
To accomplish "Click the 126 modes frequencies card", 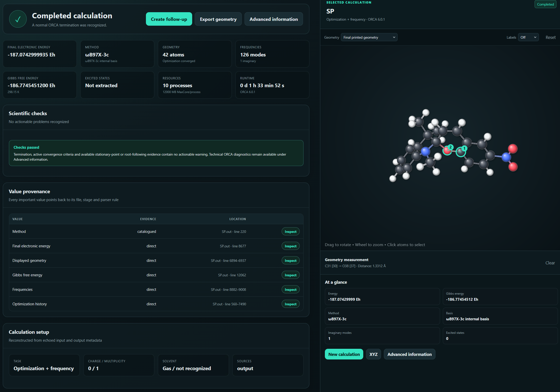I will point(272,54).
